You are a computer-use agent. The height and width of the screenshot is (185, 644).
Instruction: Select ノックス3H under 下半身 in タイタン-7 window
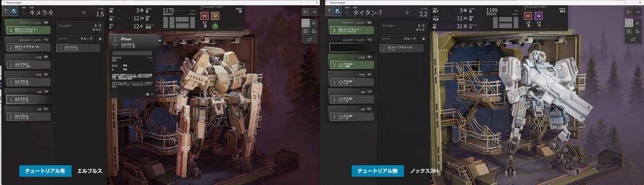352,82
